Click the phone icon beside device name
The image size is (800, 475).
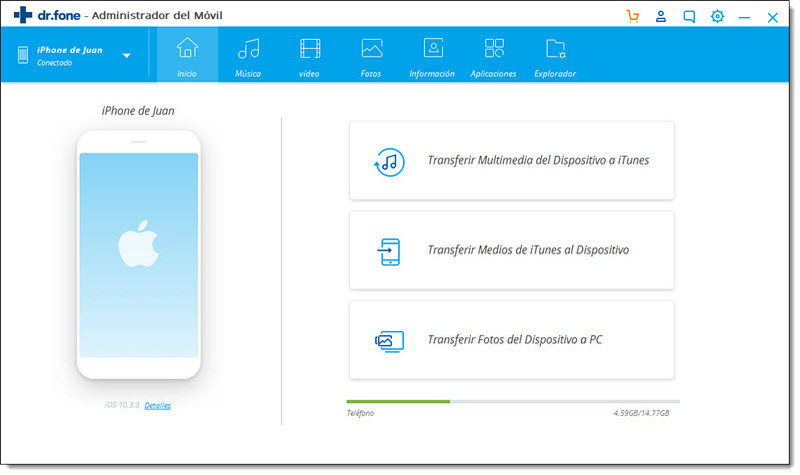tap(23, 55)
